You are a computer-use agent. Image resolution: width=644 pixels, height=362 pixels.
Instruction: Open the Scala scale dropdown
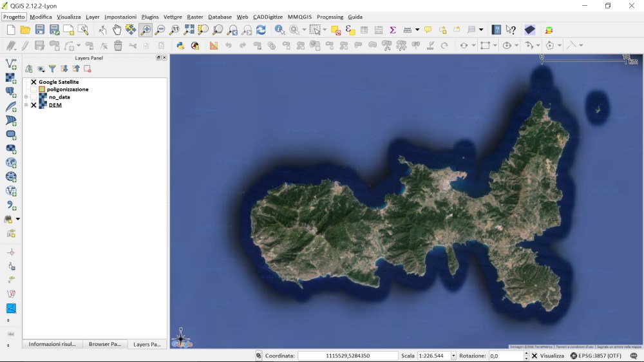coord(453,356)
